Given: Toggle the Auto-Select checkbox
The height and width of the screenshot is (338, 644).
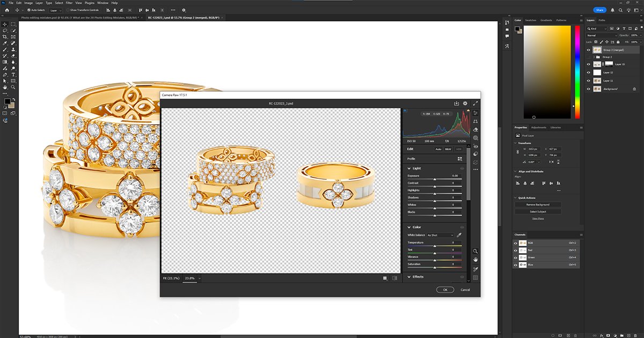Looking at the screenshot, I should pos(28,10).
